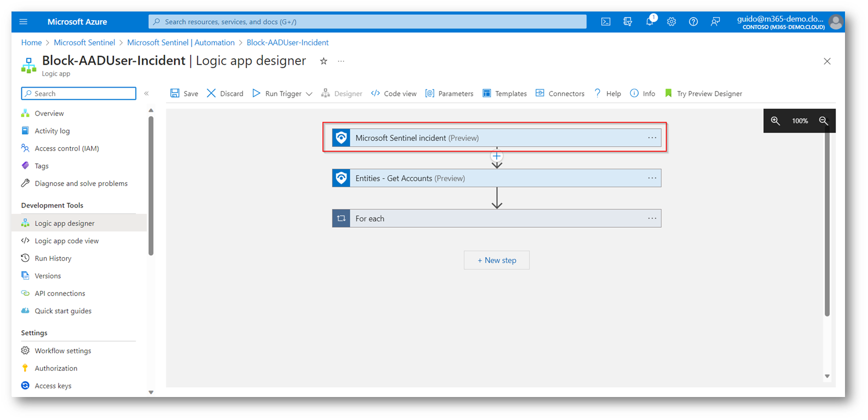Switch to Code view from toolbar
The image size is (868, 420).
pyautogui.click(x=394, y=94)
